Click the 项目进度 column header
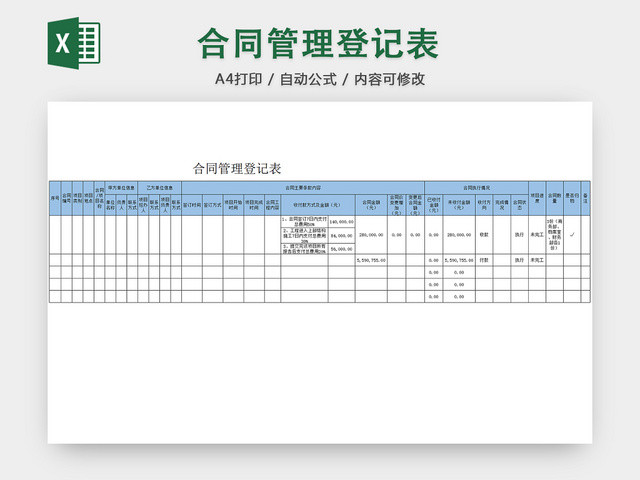Viewport: 640px width, 480px height. [537, 198]
